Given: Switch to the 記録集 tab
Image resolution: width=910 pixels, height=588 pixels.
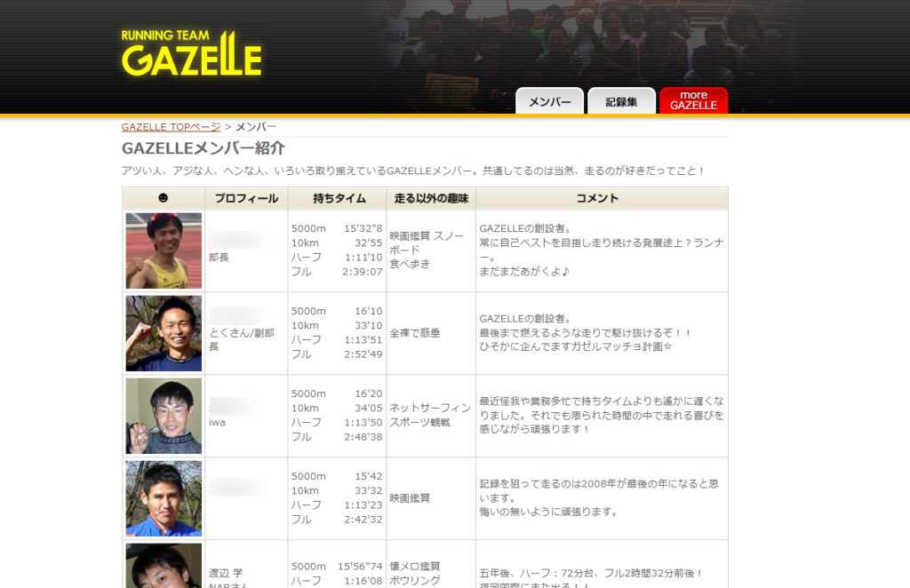Looking at the screenshot, I should [620, 101].
